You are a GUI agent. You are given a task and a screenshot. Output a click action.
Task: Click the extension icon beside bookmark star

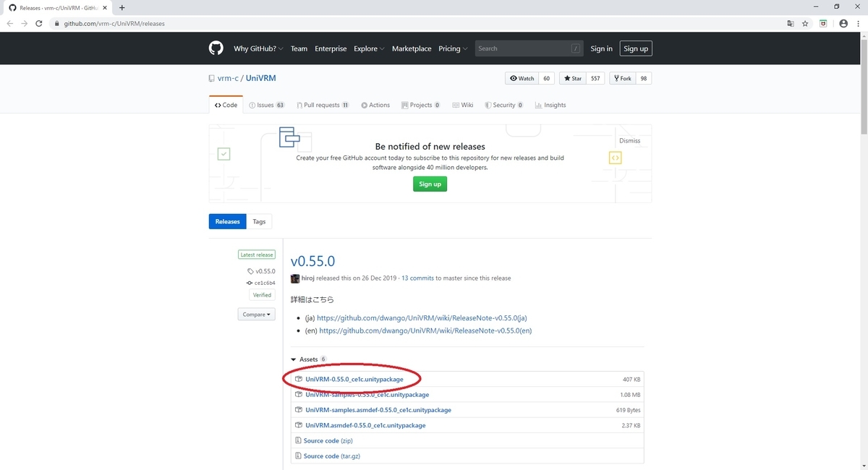point(823,23)
